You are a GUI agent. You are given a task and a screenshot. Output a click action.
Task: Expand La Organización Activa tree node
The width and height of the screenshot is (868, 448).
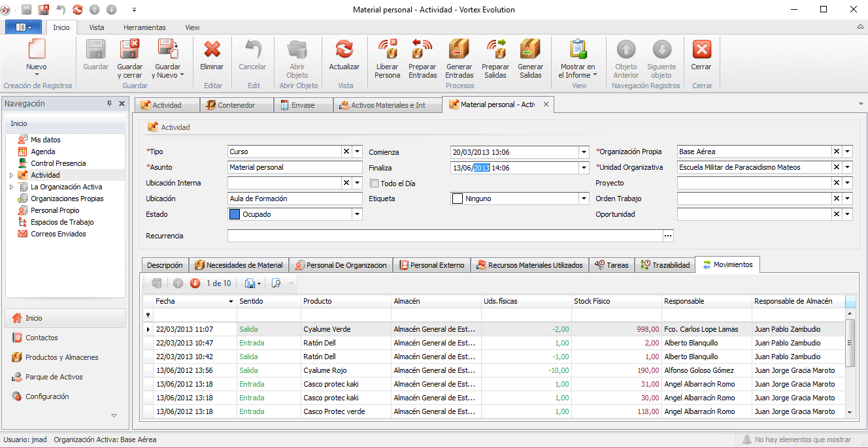click(11, 187)
